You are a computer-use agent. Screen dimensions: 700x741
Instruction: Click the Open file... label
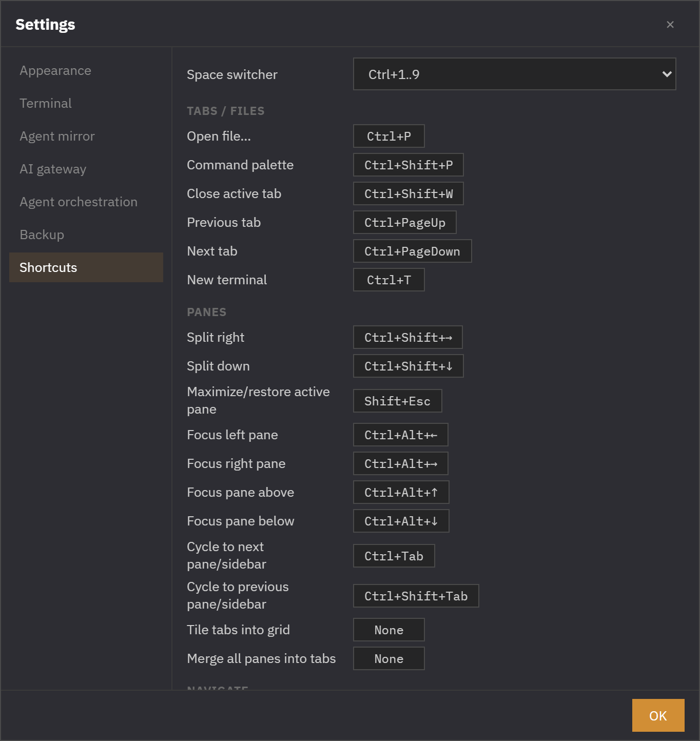coord(219,136)
